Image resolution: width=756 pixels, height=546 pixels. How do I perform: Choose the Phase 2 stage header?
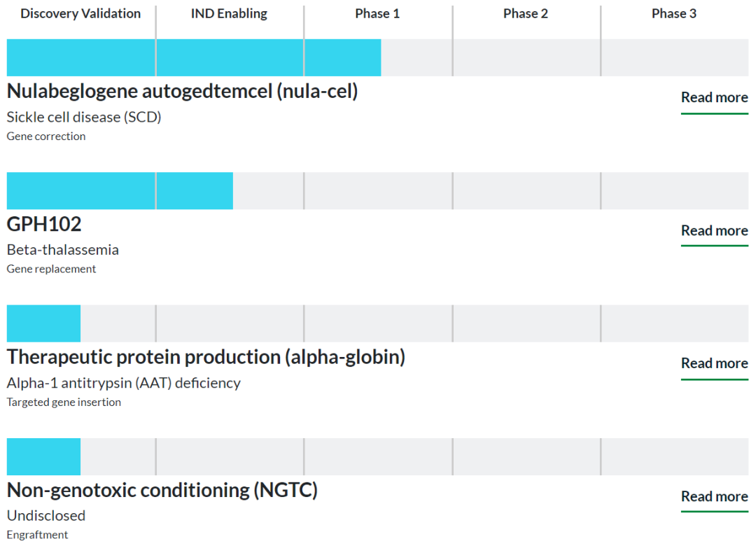pos(526,14)
